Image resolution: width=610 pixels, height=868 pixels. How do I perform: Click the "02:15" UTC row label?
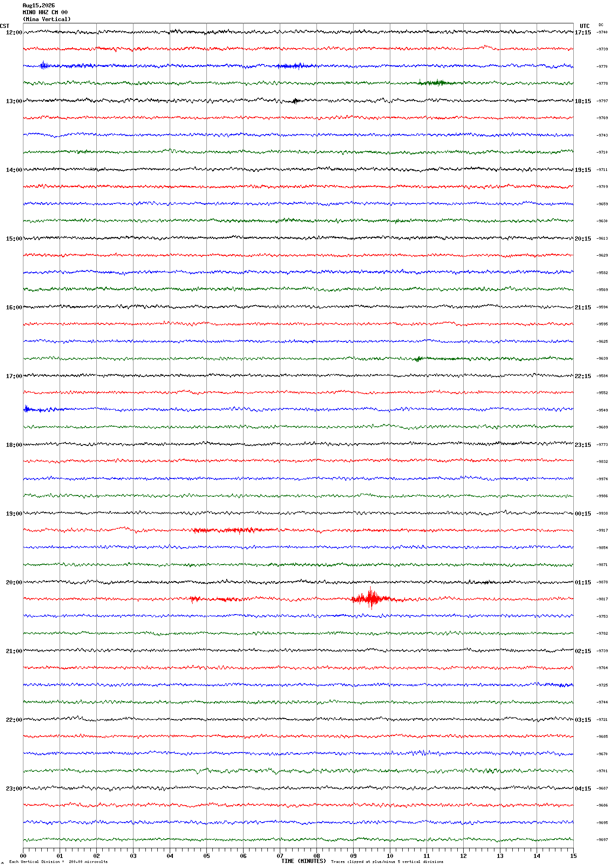click(583, 651)
